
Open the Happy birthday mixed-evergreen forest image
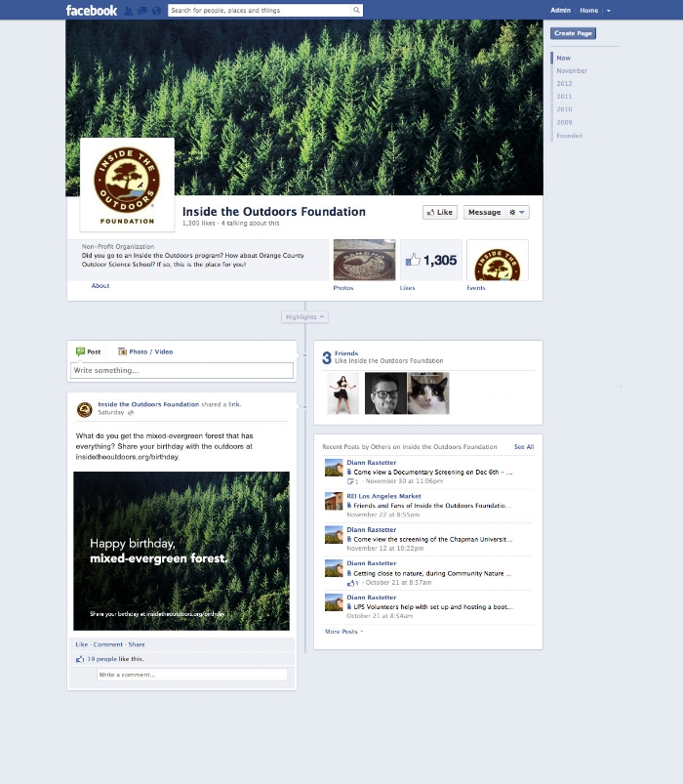181,551
